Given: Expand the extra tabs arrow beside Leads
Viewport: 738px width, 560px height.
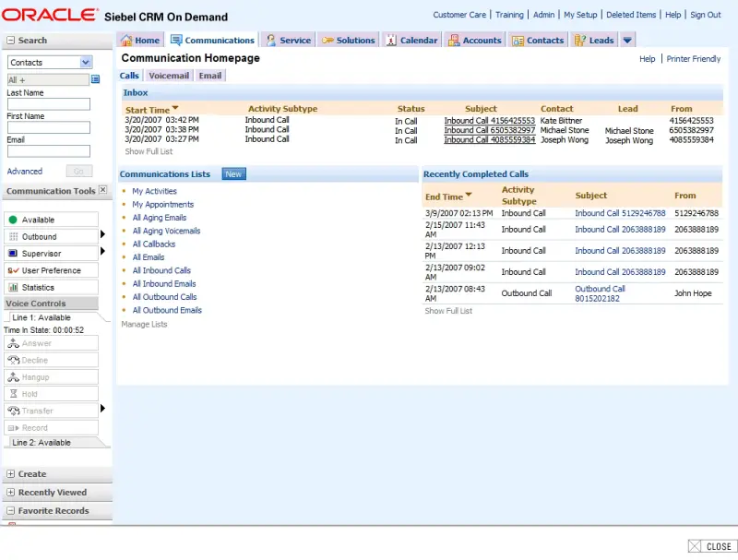Looking at the screenshot, I should point(626,41).
